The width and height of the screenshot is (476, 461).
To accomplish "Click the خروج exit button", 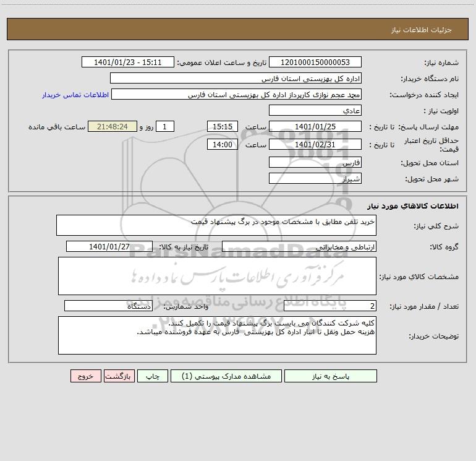I will [85, 376].
